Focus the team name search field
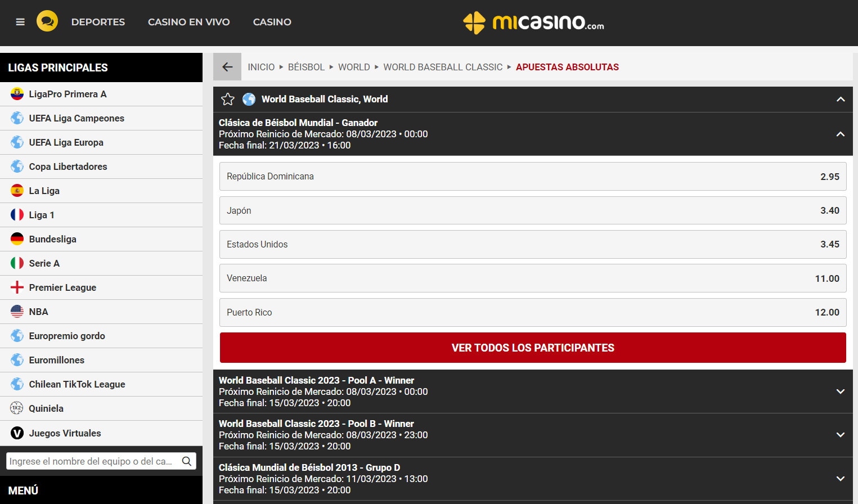858x504 pixels. point(93,461)
